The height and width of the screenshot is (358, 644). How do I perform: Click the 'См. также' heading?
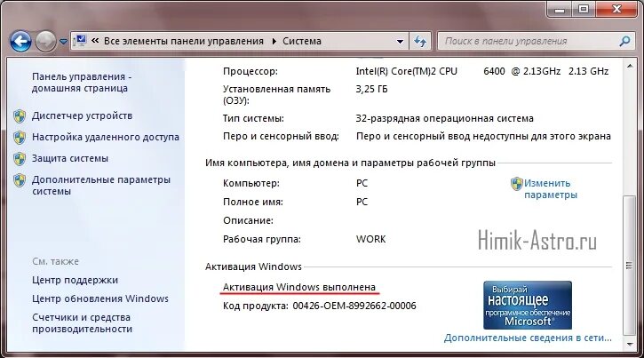coord(55,261)
